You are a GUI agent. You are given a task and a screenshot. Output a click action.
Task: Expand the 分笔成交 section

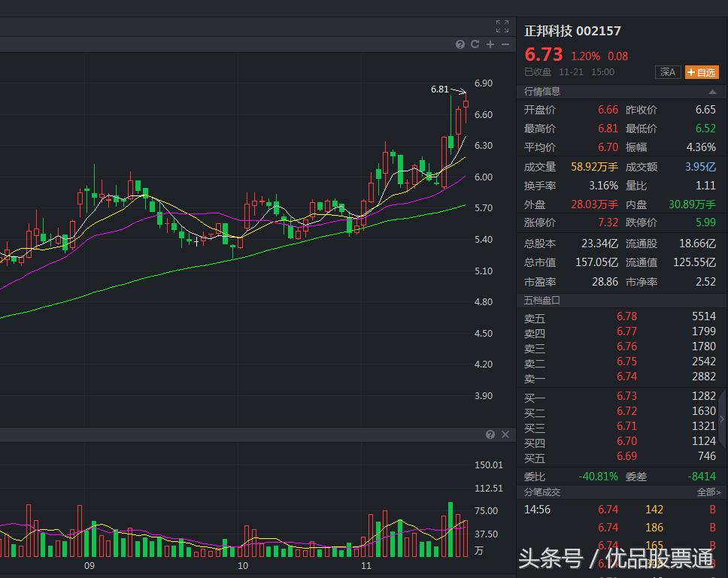point(544,492)
